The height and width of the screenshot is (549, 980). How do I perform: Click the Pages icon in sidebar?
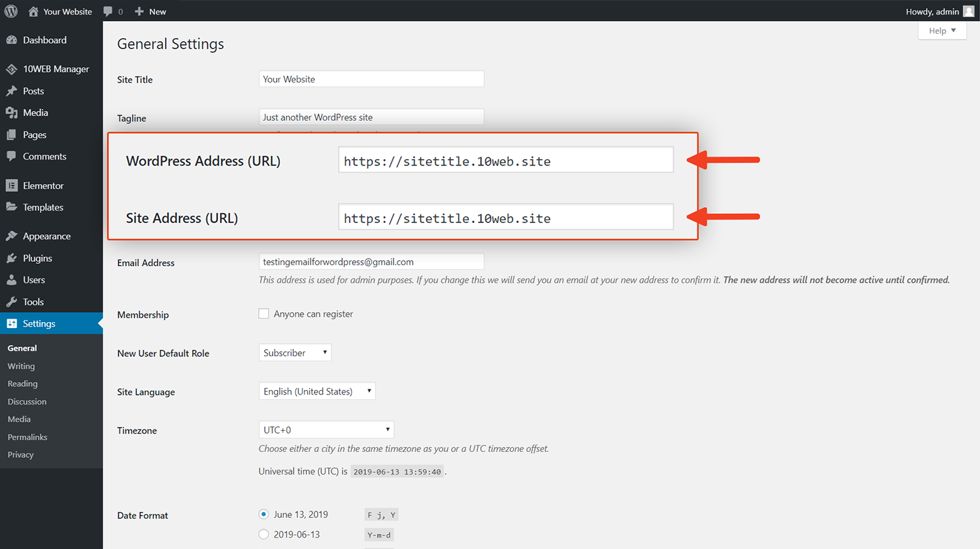11,135
